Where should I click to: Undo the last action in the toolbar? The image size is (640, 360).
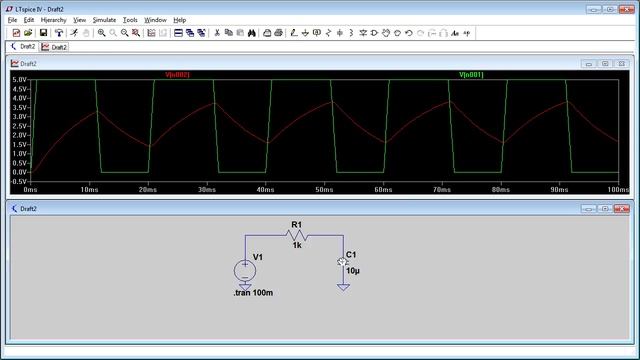point(409,33)
